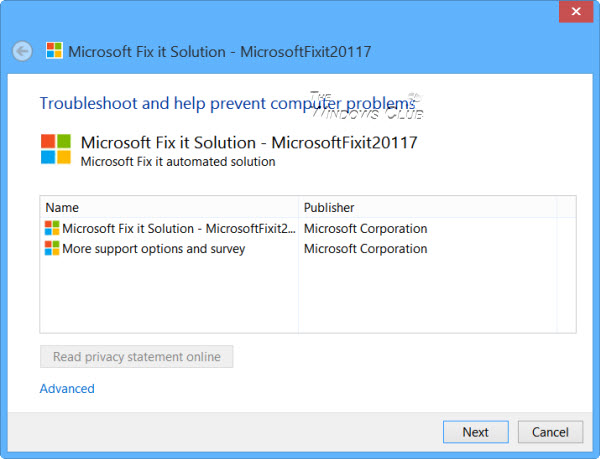
Task: Click the Next button
Action: coord(476,432)
